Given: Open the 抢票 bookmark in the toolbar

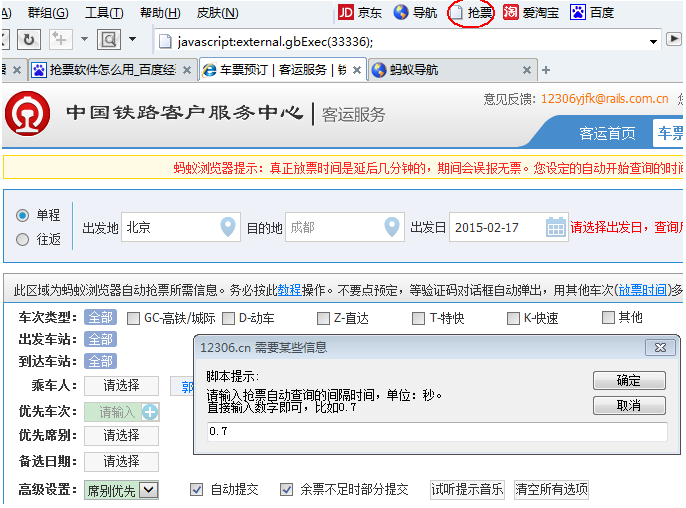Looking at the screenshot, I should click(x=471, y=13).
